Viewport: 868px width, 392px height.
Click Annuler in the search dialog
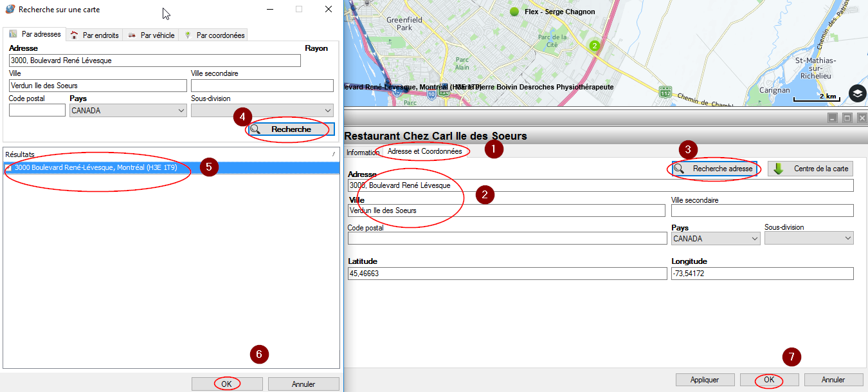[303, 384]
